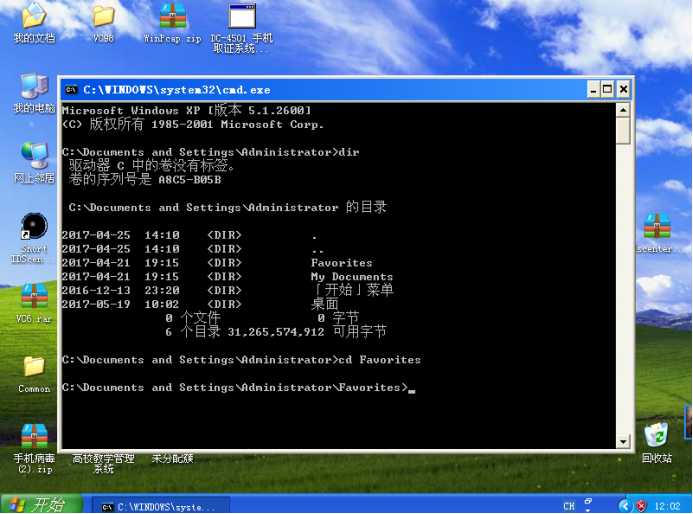Click the 「开始」菜单 directory entry

pos(352,290)
